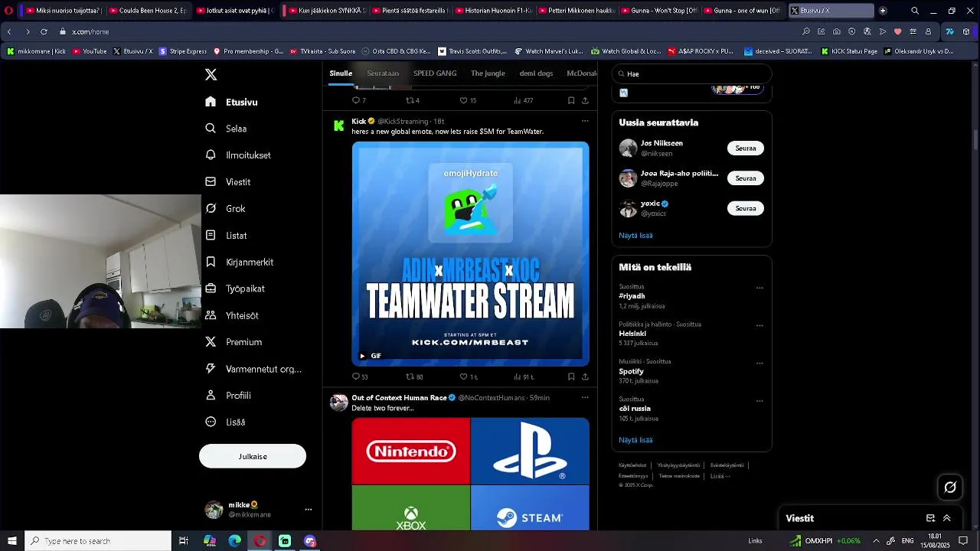
Task: Show more suggested accounts
Action: pyautogui.click(x=635, y=236)
